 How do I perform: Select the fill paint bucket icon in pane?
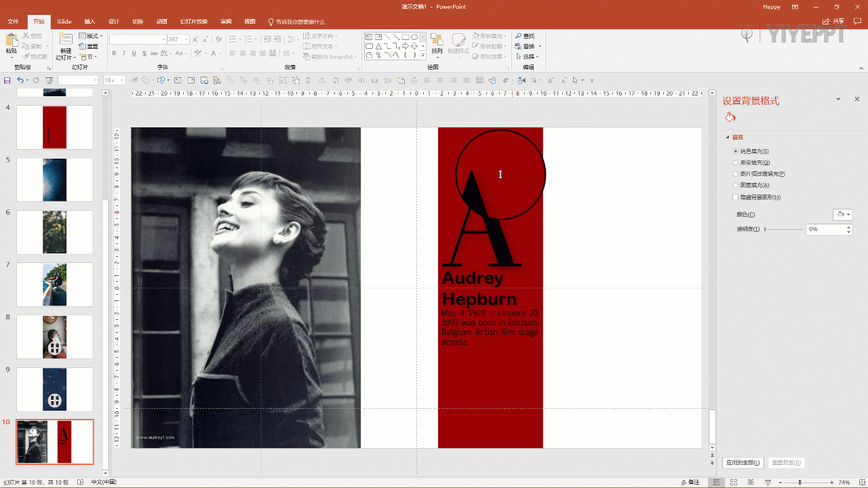[730, 117]
